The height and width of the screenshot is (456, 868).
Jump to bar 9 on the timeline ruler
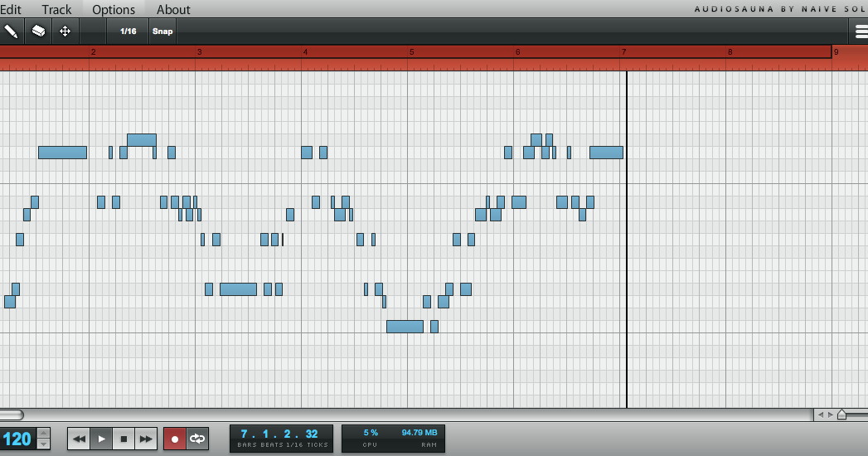point(836,52)
